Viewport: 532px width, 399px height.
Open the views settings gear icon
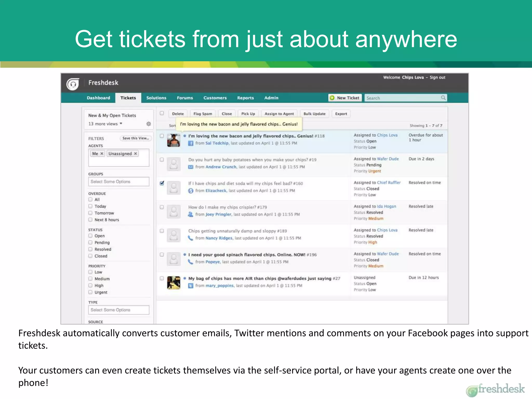(148, 124)
